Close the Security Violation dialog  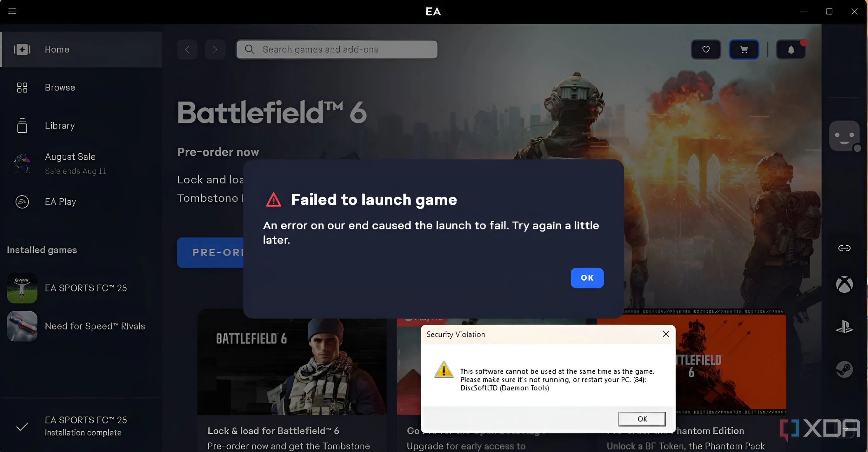click(666, 334)
